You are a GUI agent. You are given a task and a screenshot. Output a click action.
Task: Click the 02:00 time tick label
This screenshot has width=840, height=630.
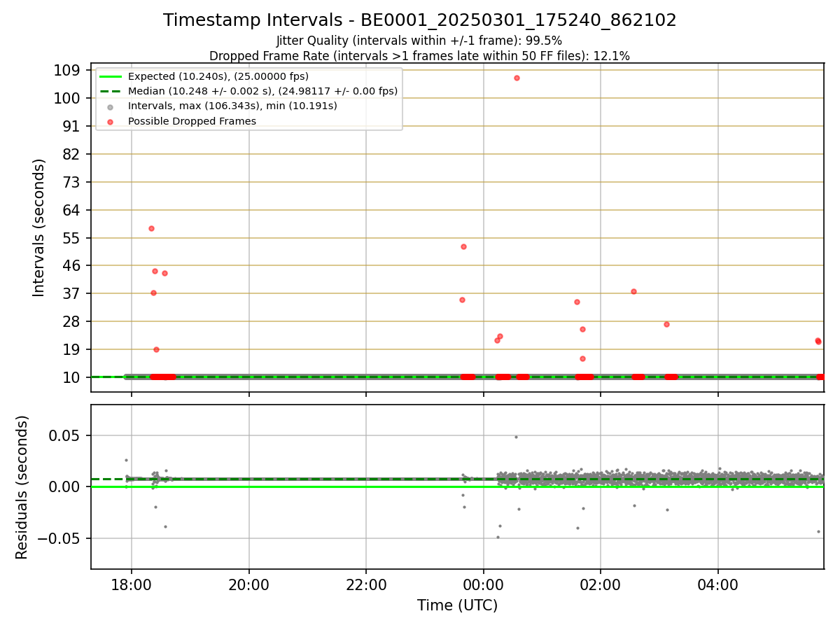[601, 585]
